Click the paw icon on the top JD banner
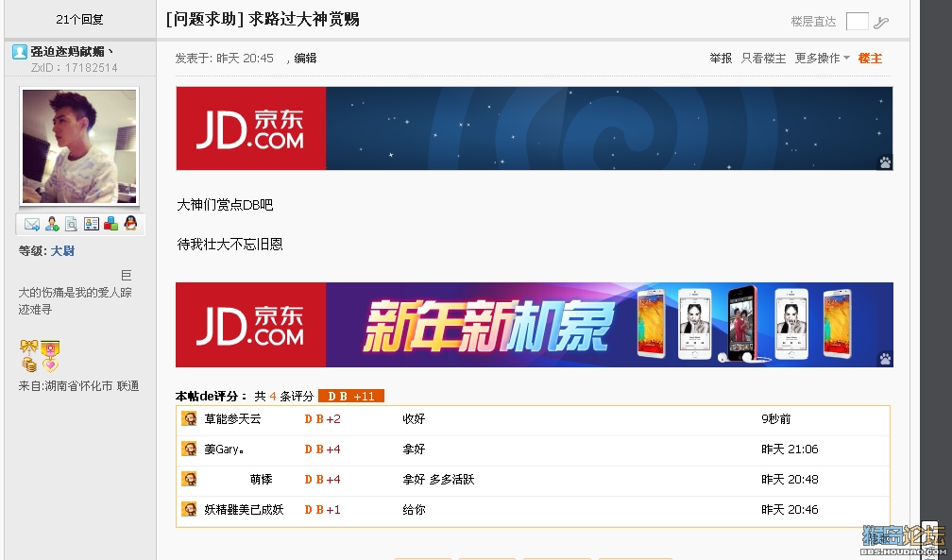This screenshot has height=560, width=952. pos(885,162)
